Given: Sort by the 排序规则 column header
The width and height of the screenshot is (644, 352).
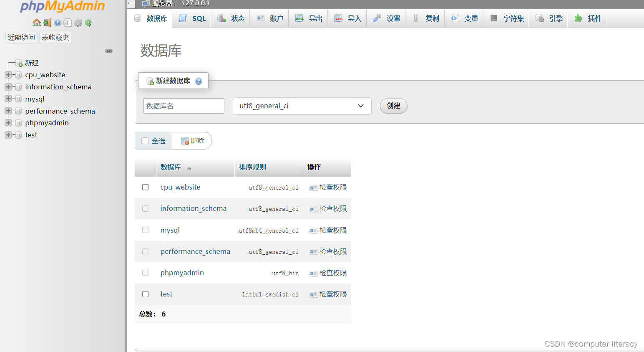Looking at the screenshot, I should tap(252, 167).
